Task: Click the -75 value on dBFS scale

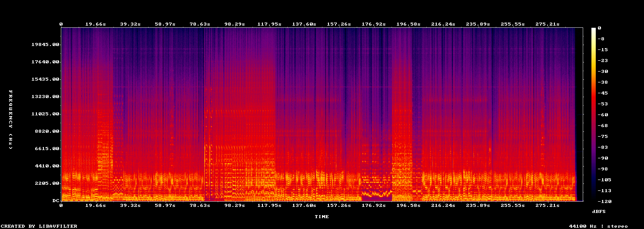Action: tap(603, 136)
